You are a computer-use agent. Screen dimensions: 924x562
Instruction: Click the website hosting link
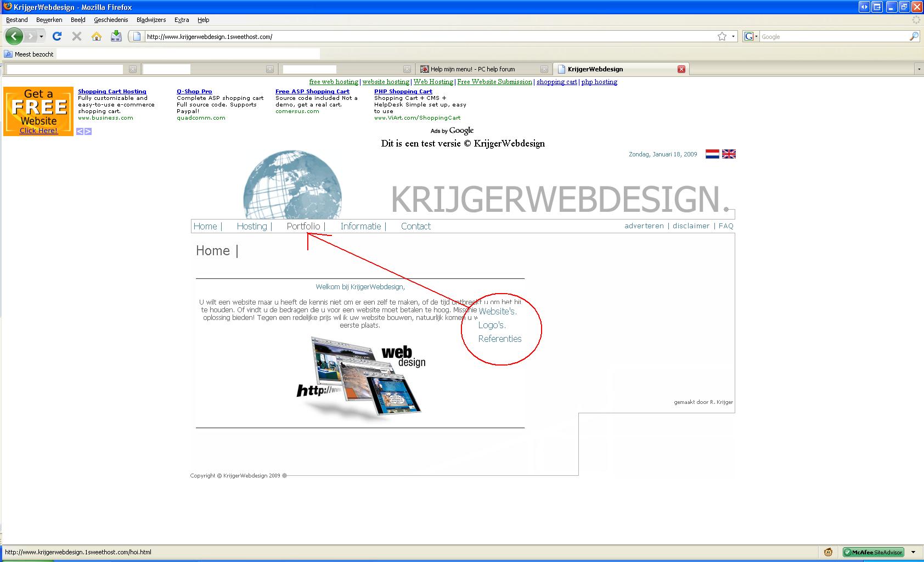pyautogui.click(x=386, y=82)
